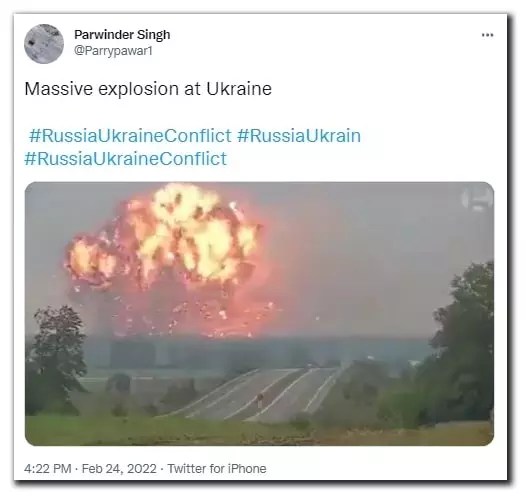Select the #RussiaUkrain hashtag
Viewport: 526px width, 499px height.
coord(299,135)
